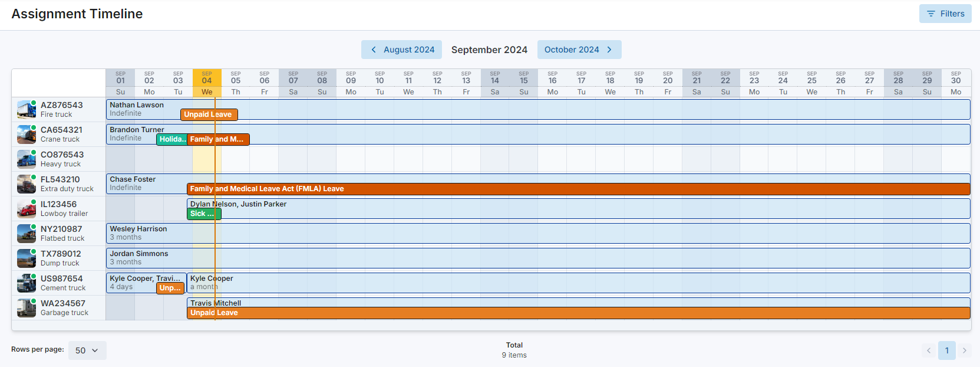Image resolution: width=980 pixels, height=367 pixels.
Task: Open the Filters panel
Action: click(945, 14)
